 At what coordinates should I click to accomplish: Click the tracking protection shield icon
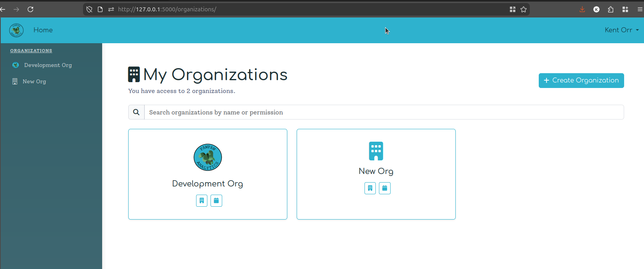89,9
